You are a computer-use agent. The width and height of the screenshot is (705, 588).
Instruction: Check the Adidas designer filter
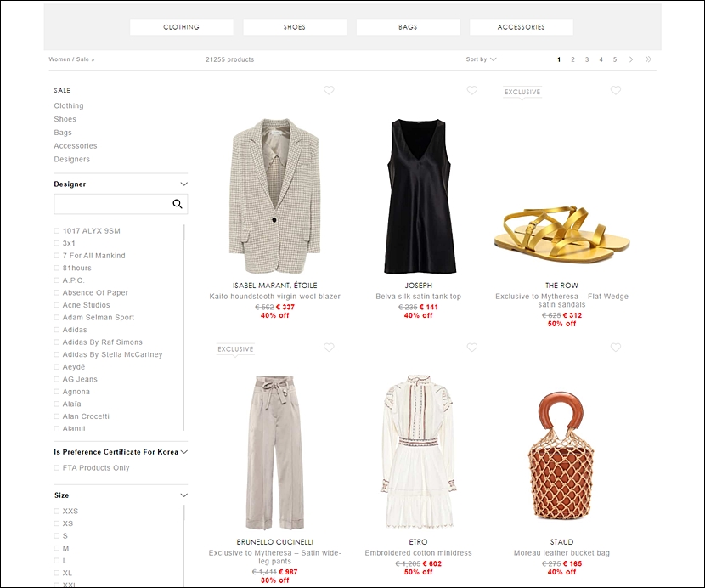[57, 330]
